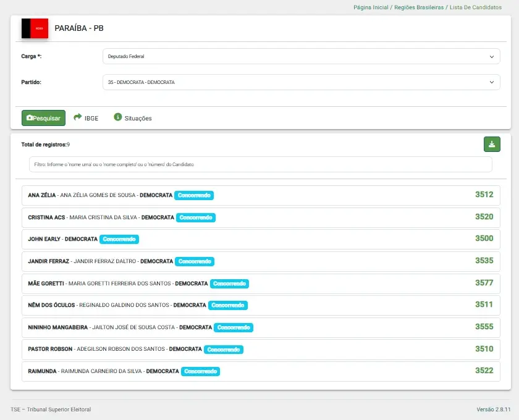This screenshot has height=420, width=519.
Task: Open candidate NÊM DOS ÓCULOS row
Action: click(x=261, y=305)
